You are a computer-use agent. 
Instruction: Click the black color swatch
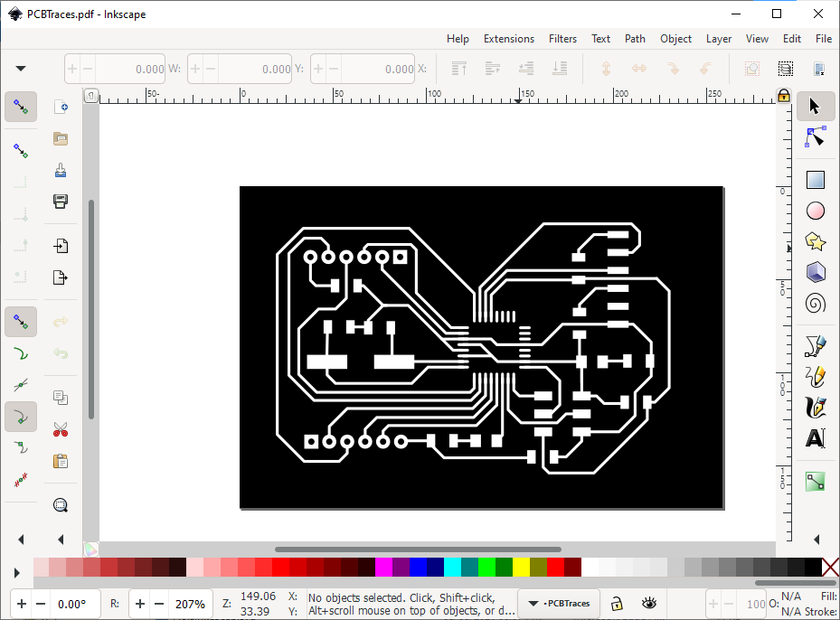[x=813, y=567]
